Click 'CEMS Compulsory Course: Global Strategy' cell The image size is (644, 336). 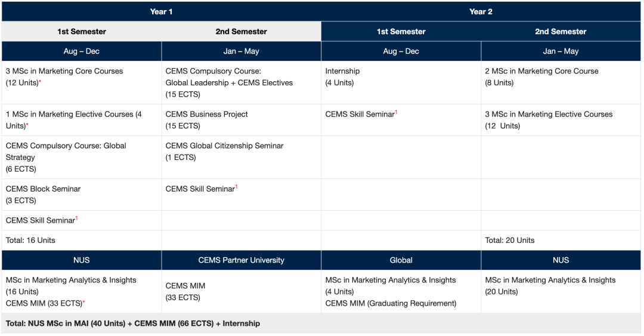coord(82,158)
